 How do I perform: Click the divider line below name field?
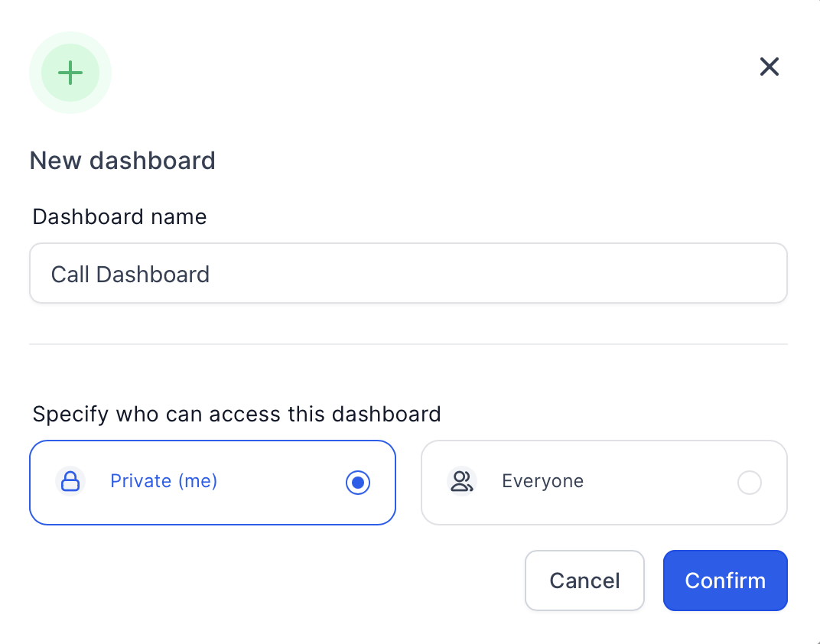tap(408, 344)
